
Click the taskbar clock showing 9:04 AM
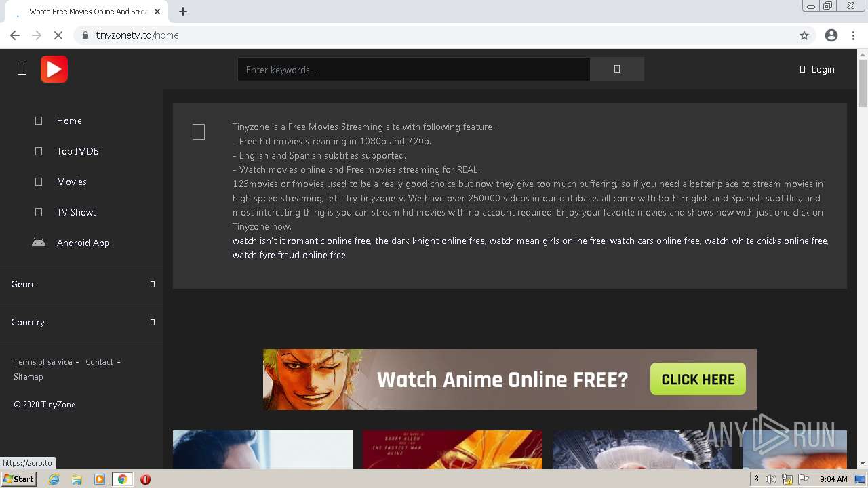tap(833, 479)
